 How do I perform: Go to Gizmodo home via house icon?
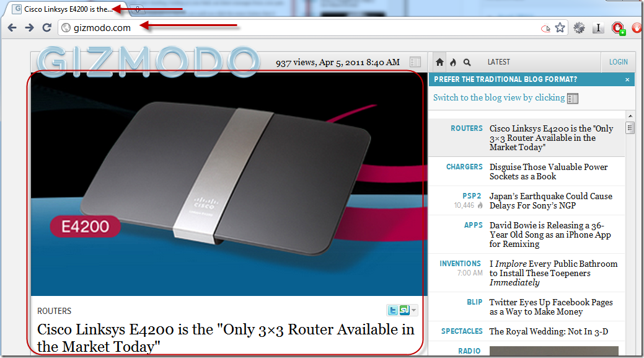pos(439,62)
